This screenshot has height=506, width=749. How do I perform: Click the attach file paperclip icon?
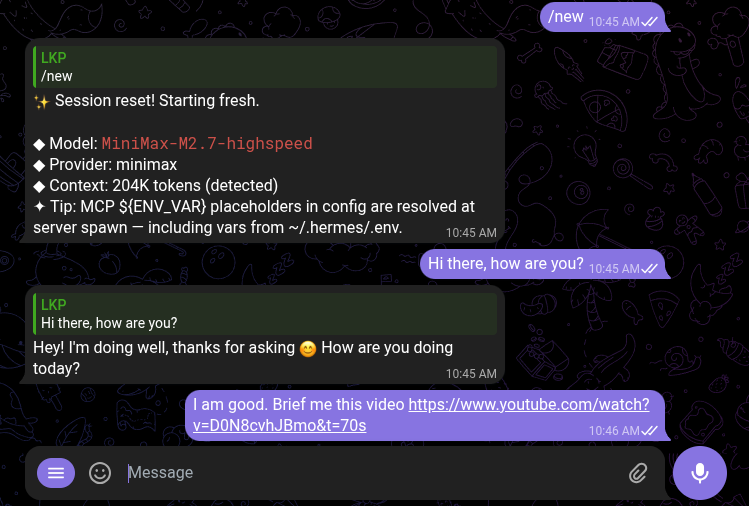tap(638, 473)
